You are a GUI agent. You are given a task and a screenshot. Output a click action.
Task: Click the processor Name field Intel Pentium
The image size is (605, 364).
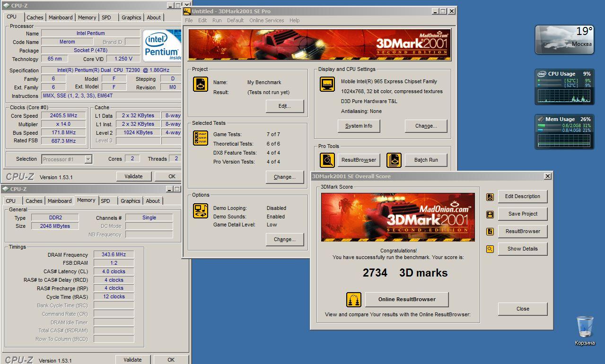click(x=90, y=34)
